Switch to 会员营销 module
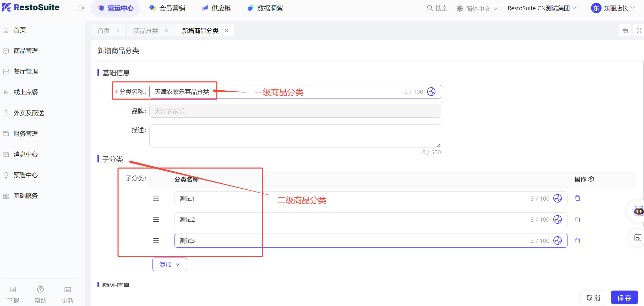Viewport: 644px width, 306px height. coord(167,8)
